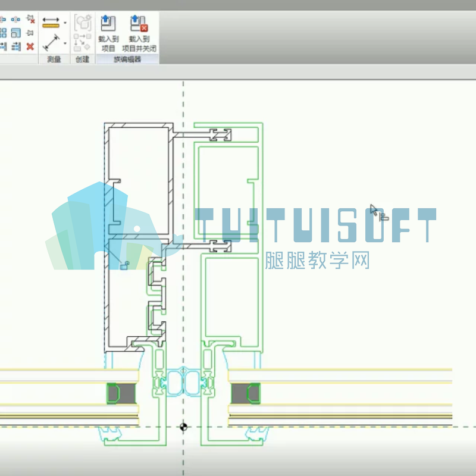This screenshot has height=476, width=476.
Task: Click 载入到项目并关闭 to load and close
Action: pyautogui.click(x=139, y=33)
